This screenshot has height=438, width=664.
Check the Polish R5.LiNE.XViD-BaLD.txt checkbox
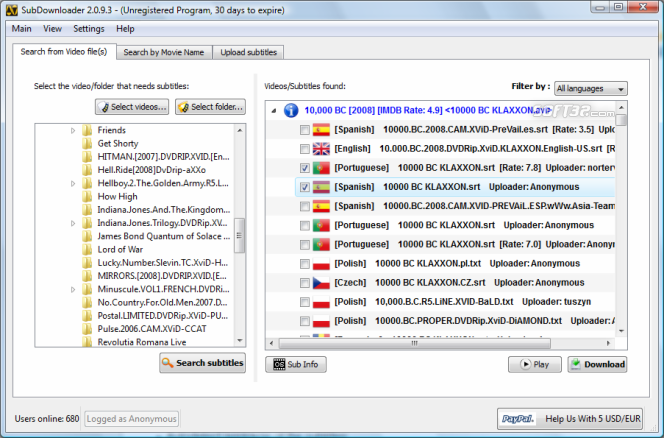tap(304, 302)
